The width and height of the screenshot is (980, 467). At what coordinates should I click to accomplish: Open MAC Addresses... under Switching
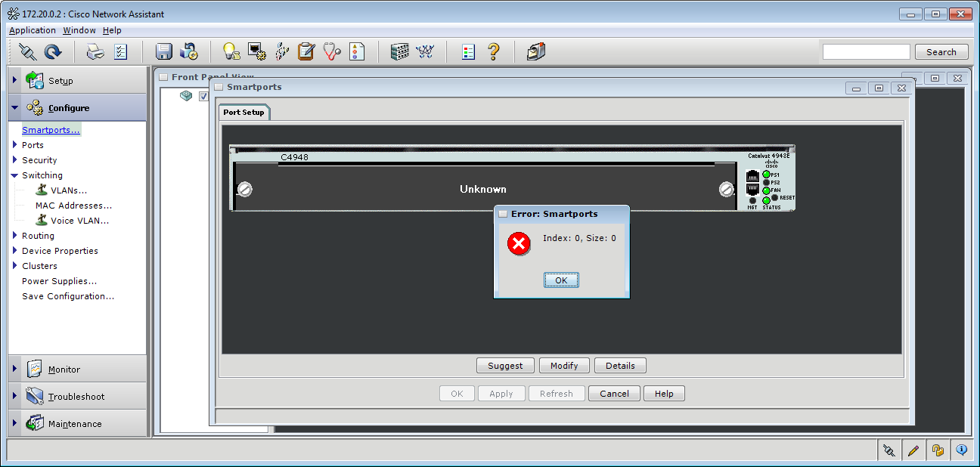(74, 206)
